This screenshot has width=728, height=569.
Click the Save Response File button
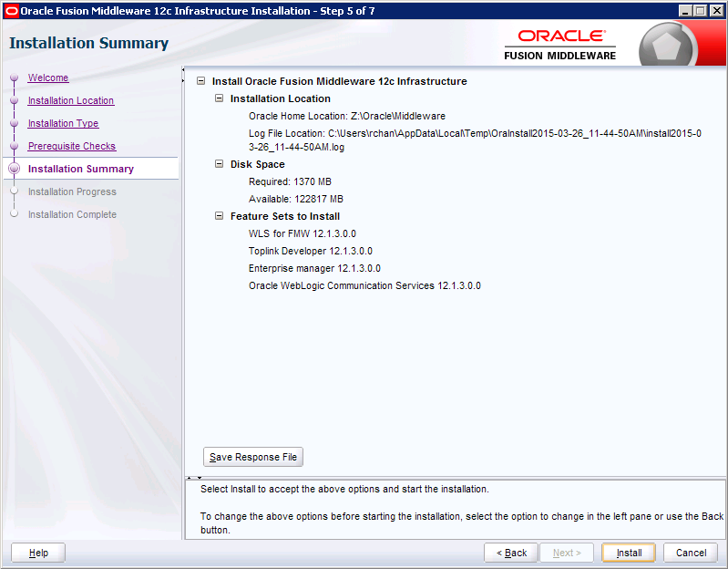click(253, 457)
